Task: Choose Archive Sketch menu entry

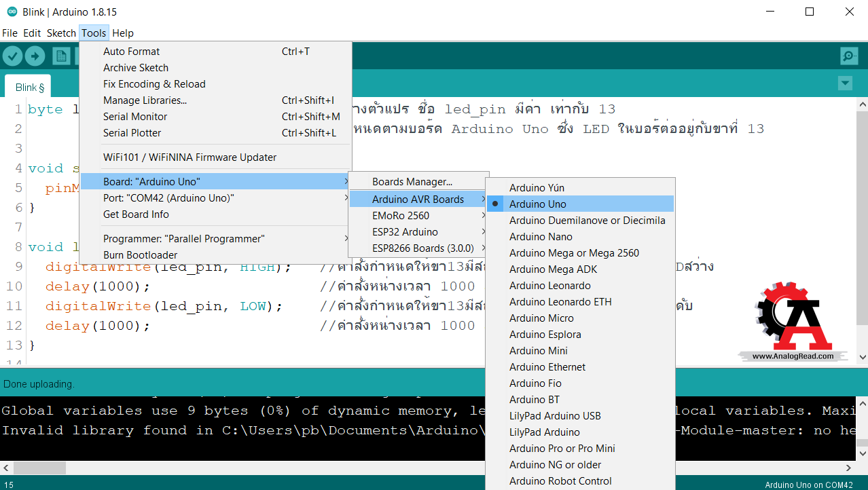Action: pos(216,68)
